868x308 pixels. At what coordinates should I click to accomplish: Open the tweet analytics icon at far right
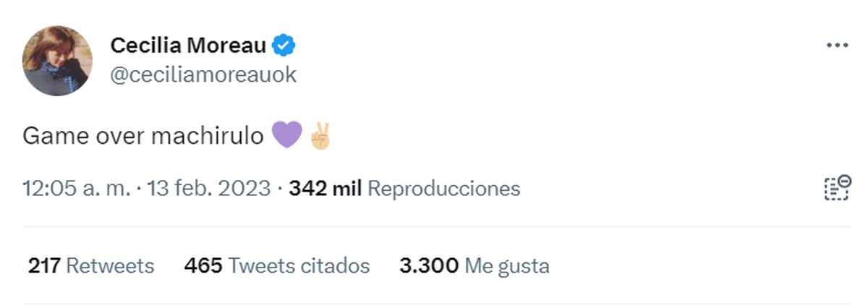tap(836, 188)
